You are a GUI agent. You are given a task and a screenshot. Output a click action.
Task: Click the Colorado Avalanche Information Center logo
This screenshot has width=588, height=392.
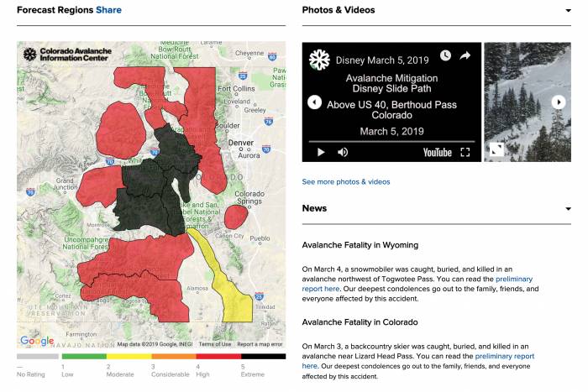67,55
